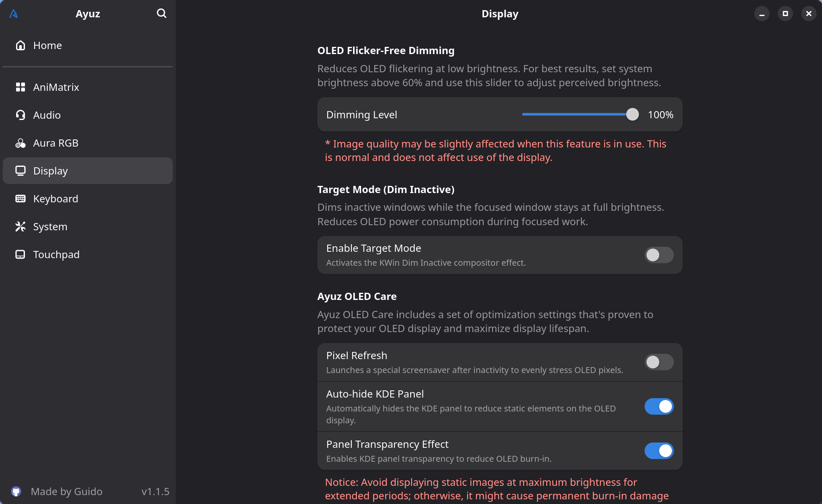822x504 pixels.
Task: Switch to the Audio settings
Action: click(x=88, y=115)
